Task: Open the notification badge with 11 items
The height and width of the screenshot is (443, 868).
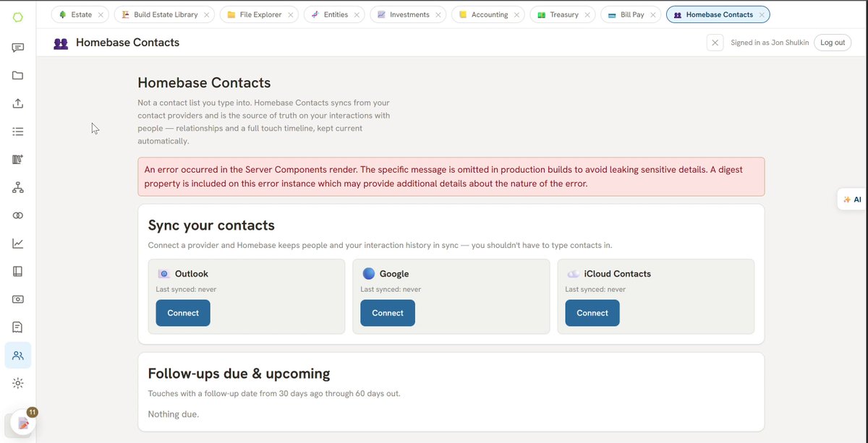Action: point(32,412)
